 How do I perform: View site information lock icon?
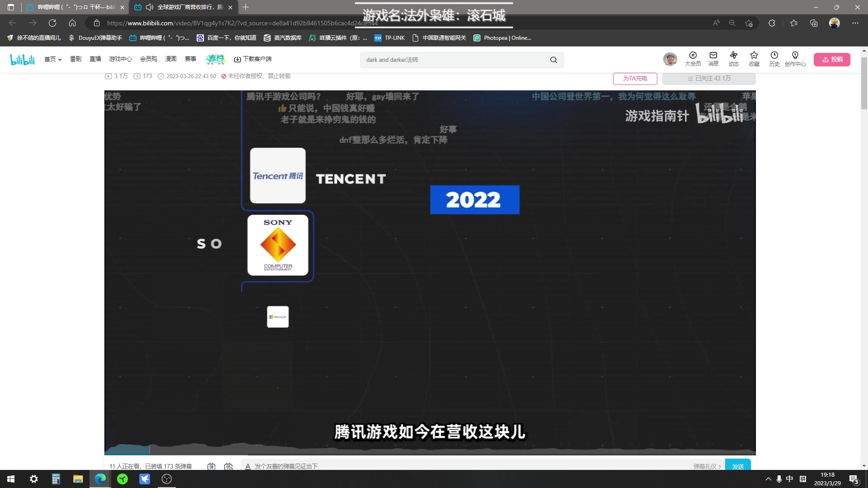click(96, 23)
